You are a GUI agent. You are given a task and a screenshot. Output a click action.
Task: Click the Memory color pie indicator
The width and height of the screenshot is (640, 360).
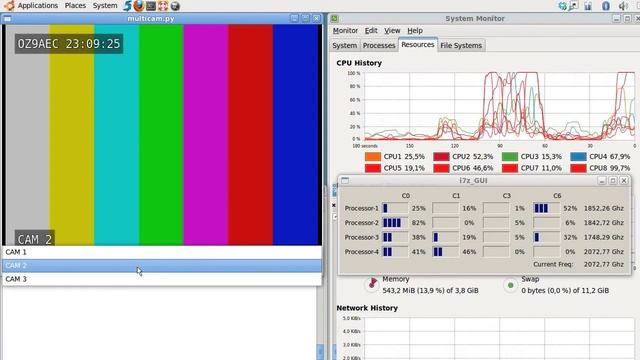pos(372,284)
